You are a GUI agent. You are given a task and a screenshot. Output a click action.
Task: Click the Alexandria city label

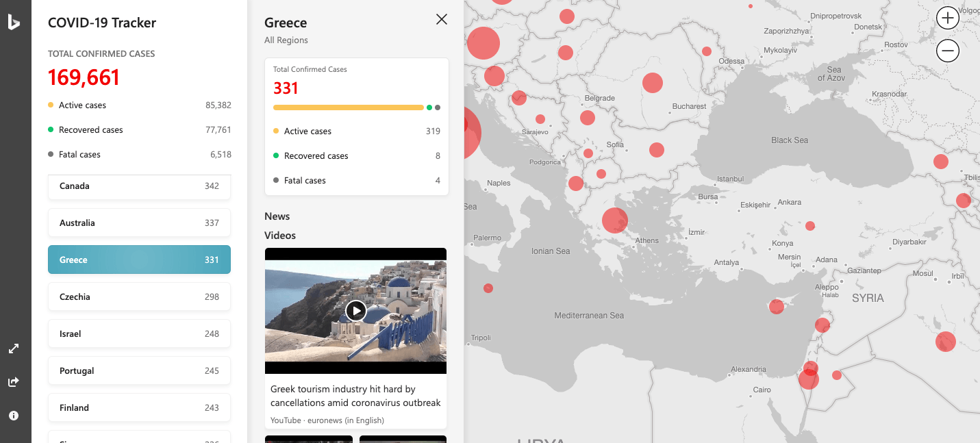pyautogui.click(x=749, y=369)
